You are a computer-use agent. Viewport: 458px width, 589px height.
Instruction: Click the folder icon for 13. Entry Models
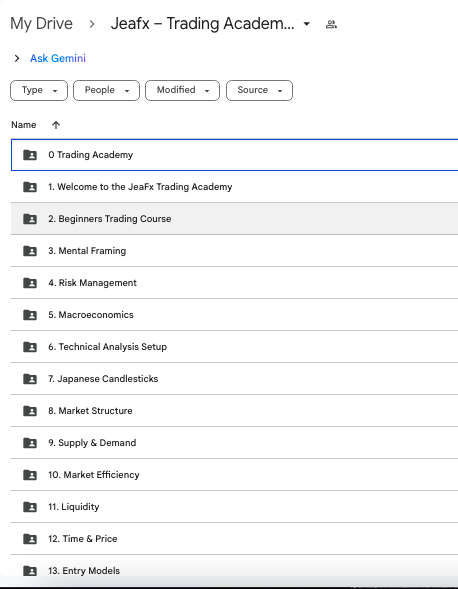tap(30, 571)
